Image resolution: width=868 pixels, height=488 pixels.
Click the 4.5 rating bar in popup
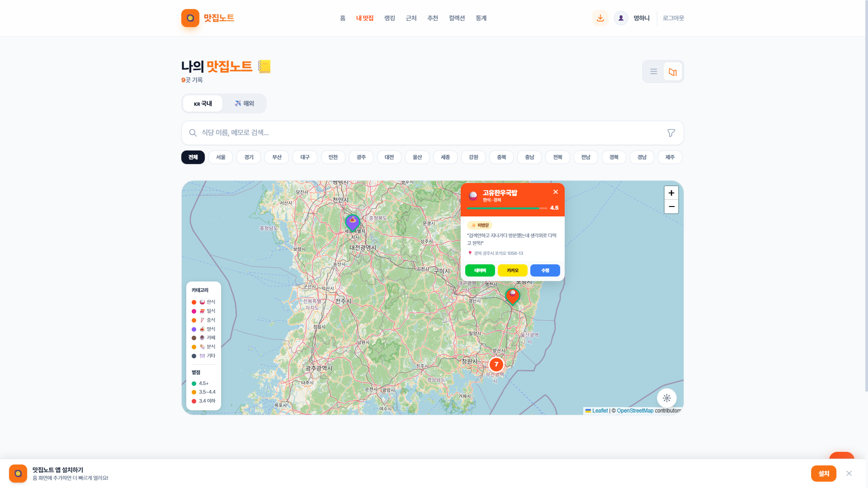point(507,208)
